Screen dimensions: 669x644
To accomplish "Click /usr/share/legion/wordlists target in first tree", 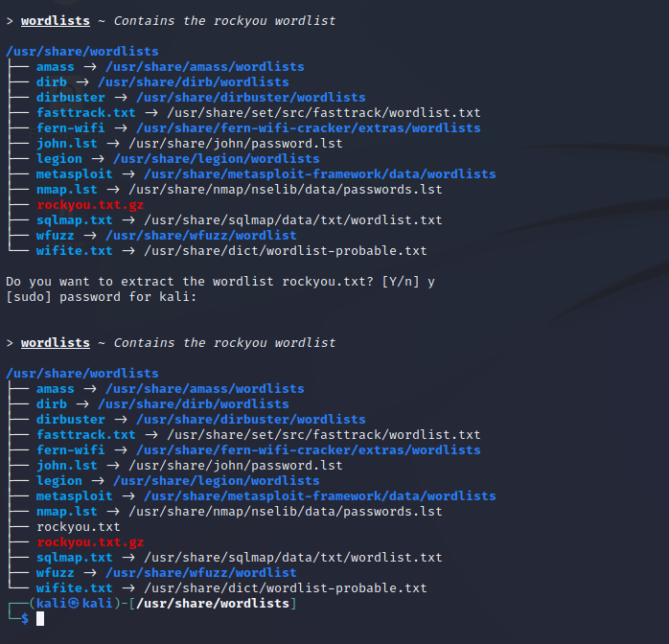I will (x=217, y=159).
